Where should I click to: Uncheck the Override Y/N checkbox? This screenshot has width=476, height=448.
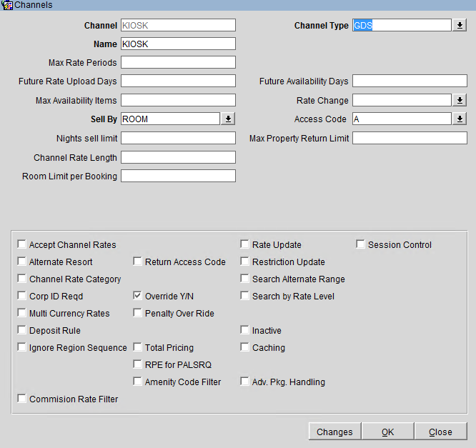tap(138, 297)
